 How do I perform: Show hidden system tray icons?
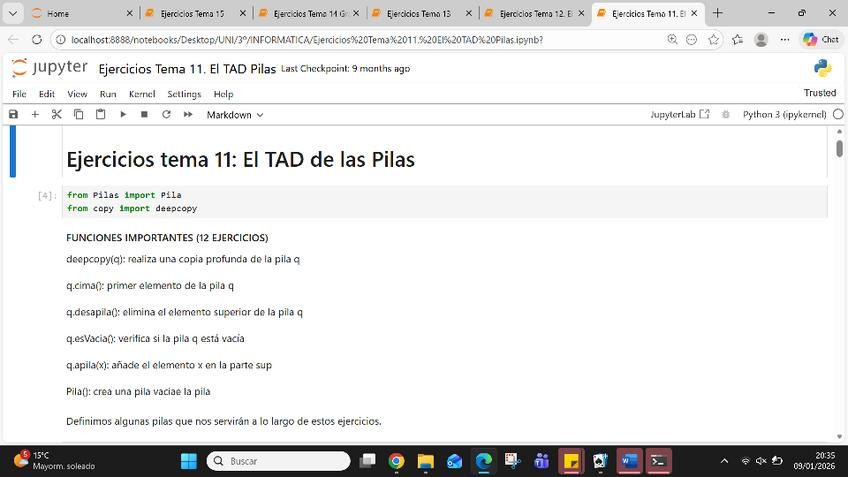tap(724, 461)
